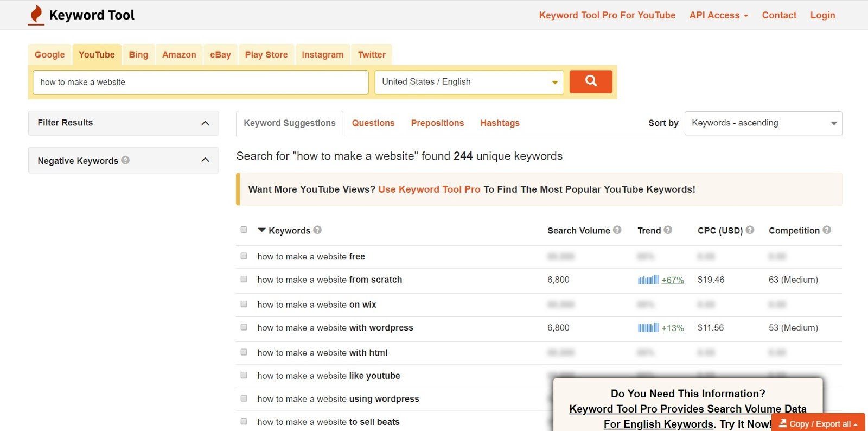Check 'how to make a website on wix'
This screenshot has height=431, width=868.
point(244,304)
